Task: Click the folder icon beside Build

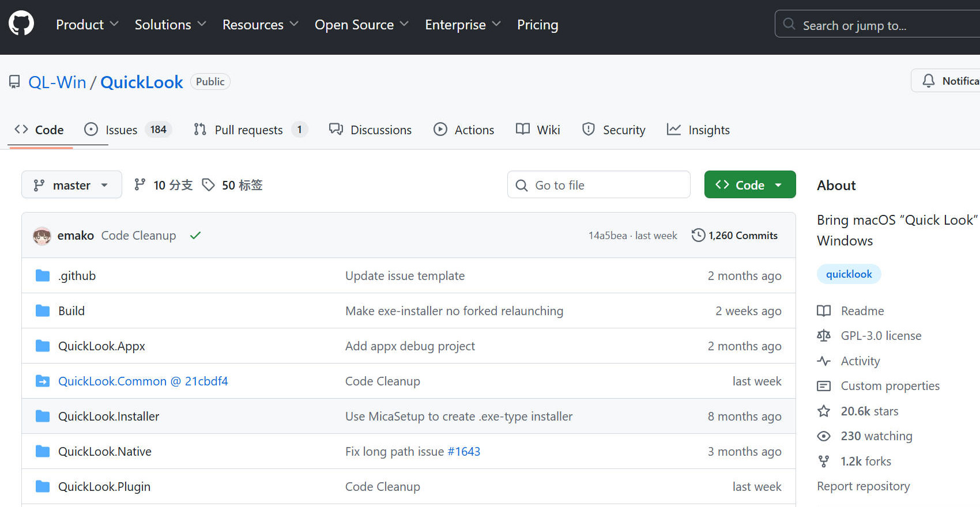Action: [43, 311]
